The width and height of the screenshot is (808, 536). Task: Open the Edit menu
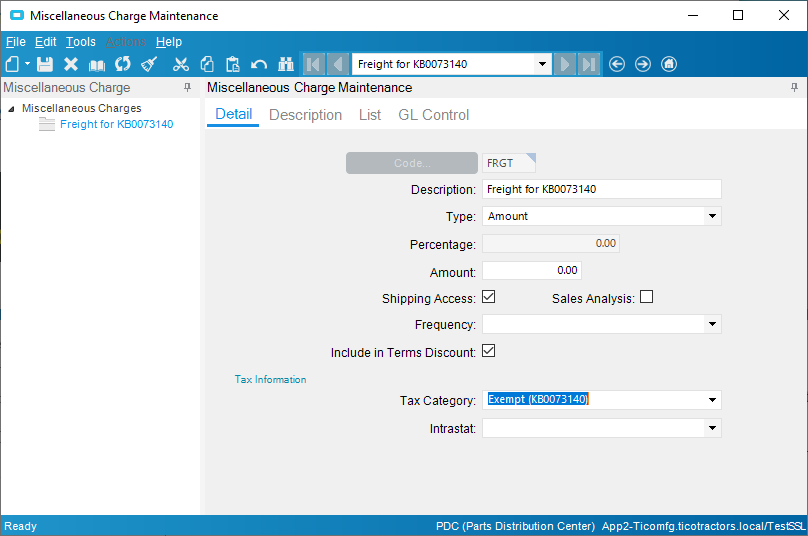point(45,42)
